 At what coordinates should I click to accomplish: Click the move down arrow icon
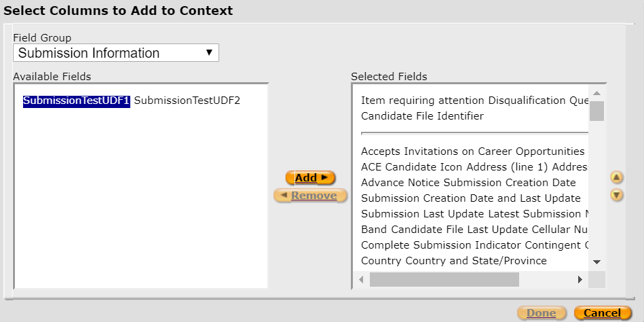tap(616, 195)
